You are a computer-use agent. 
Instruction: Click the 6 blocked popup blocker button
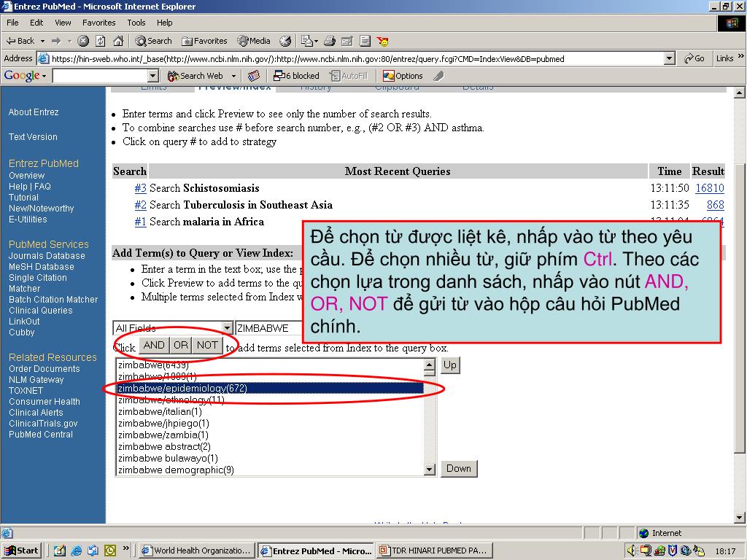tap(296, 76)
